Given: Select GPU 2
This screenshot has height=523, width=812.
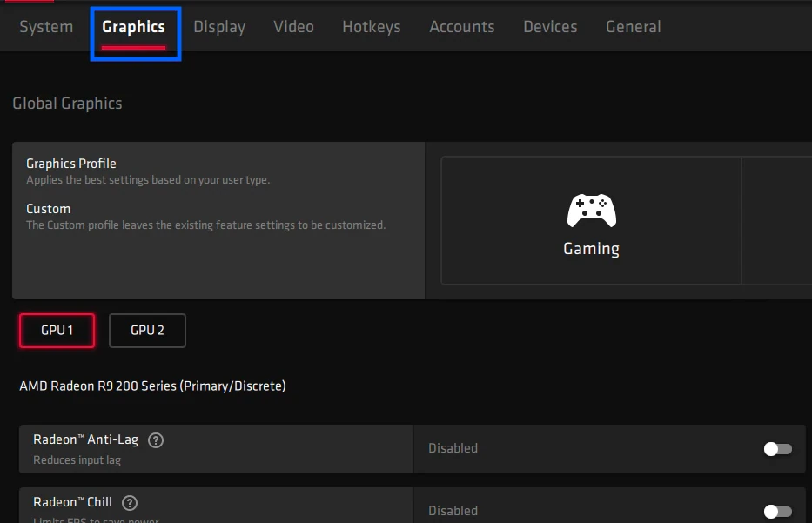Looking at the screenshot, I should [x=147, y=331].
